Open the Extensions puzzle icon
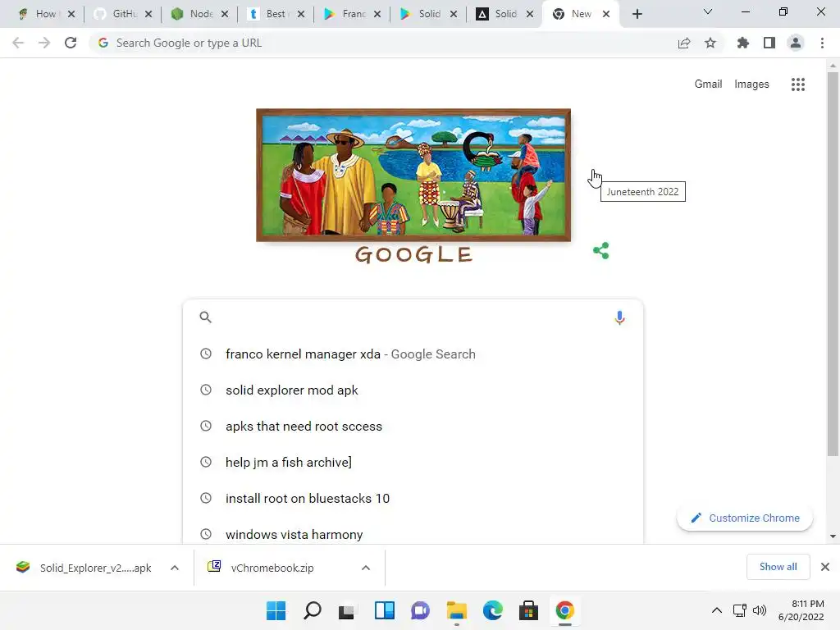Screen dimensions: 840x630 point(743,43)
